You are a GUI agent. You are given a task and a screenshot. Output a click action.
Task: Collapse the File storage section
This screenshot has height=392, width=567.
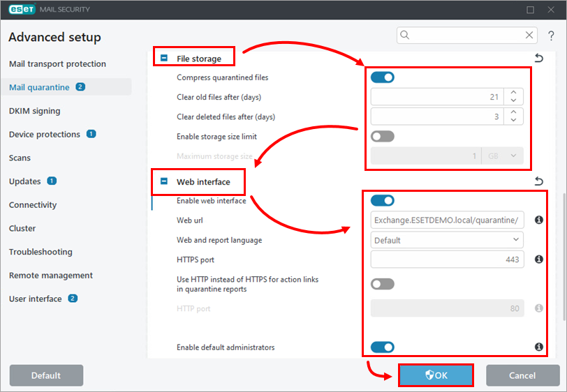click(164, 59)
